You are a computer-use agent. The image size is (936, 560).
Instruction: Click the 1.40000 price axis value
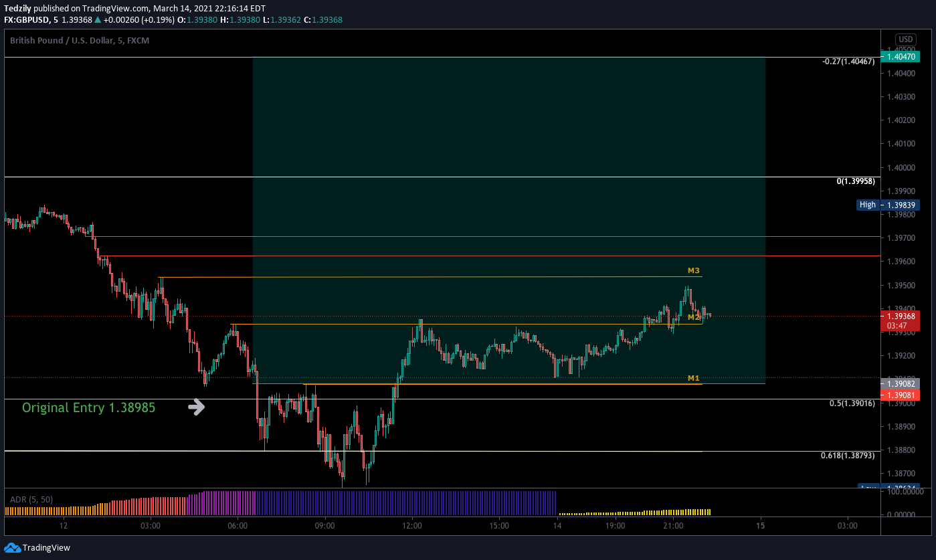tap(901, 167)
